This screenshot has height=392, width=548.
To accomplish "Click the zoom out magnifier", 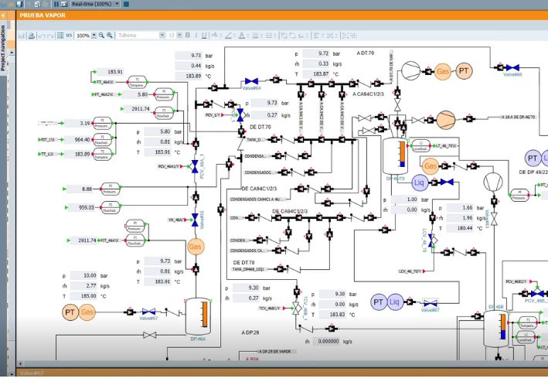I will coord(101,36).
